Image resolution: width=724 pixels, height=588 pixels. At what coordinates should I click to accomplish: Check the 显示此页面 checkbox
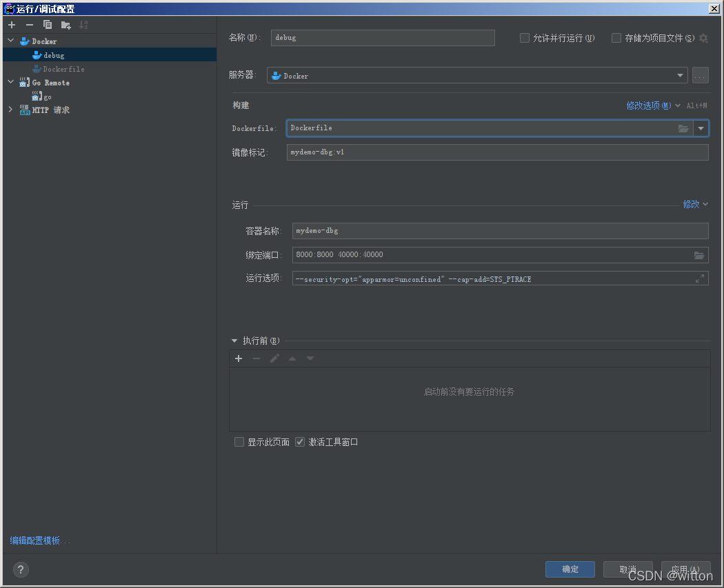[x=239, y=442]
